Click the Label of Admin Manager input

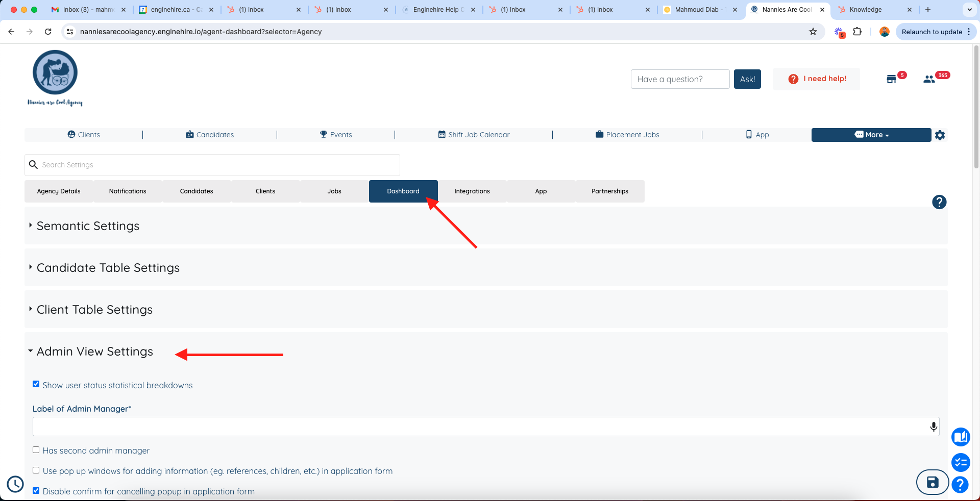pyautogui.click(x=486, y=427)
